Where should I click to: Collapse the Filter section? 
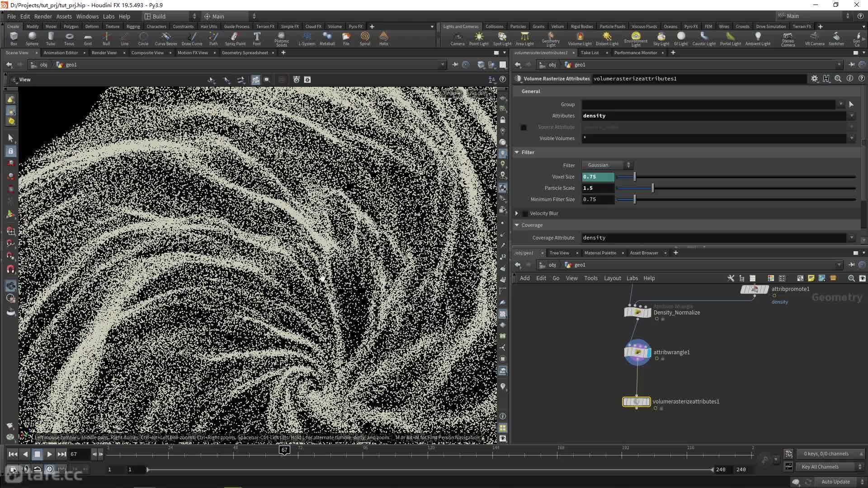point(517,152)
